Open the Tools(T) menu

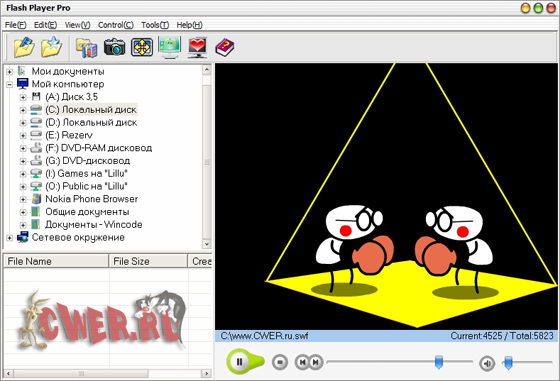(x=155, y=25)
